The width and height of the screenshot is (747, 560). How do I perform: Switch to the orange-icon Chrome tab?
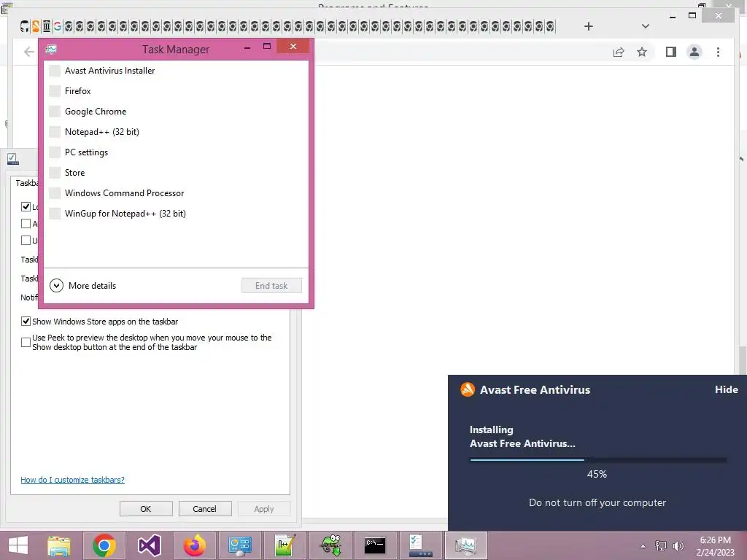(35, 26)
